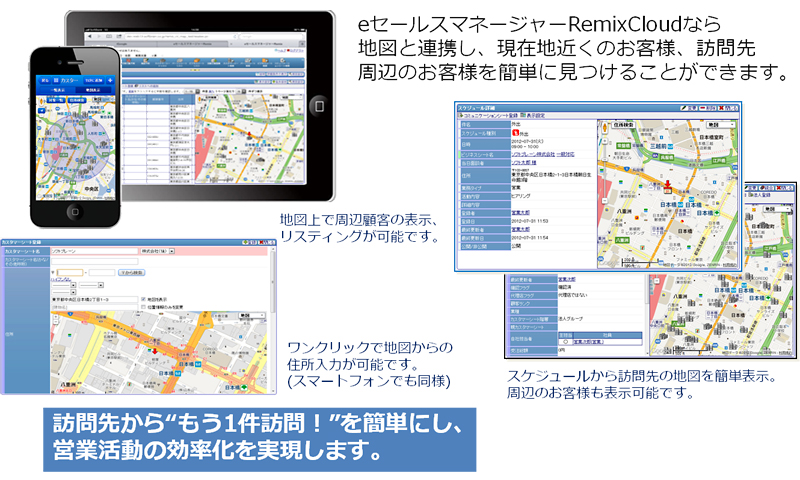Click the edit button in the background customer window

[x=751, y=188]
